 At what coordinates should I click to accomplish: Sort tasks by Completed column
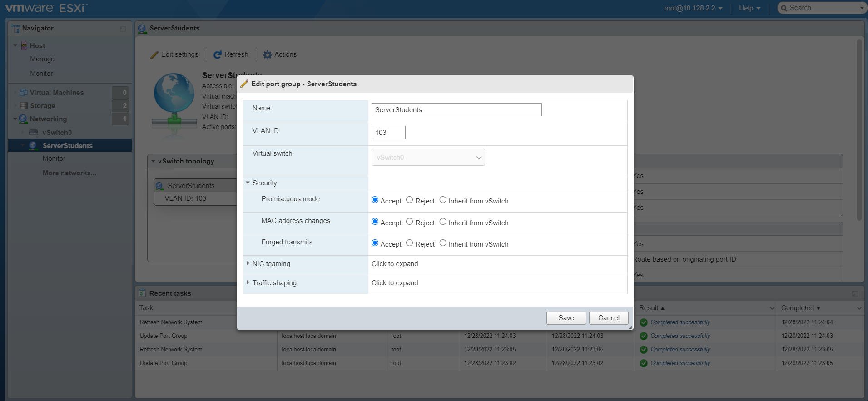point(801,308)
